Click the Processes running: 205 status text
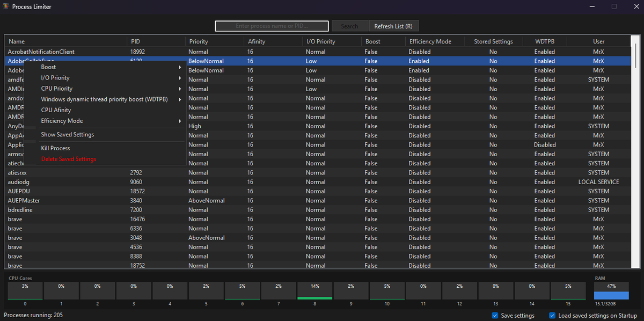The height and width of the screenshot is (321, 644). point(33,315)
